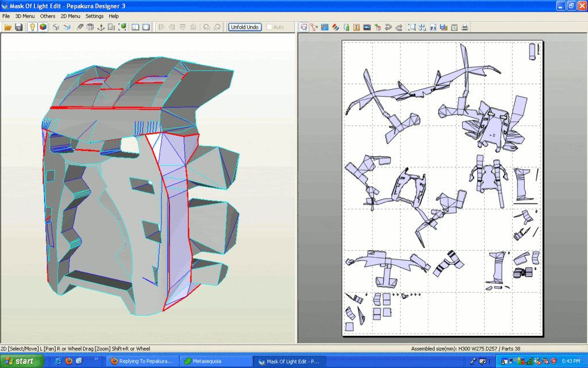Click the rotate 90 clockwise icon
The image size is (588, 368).
point(217,27)
